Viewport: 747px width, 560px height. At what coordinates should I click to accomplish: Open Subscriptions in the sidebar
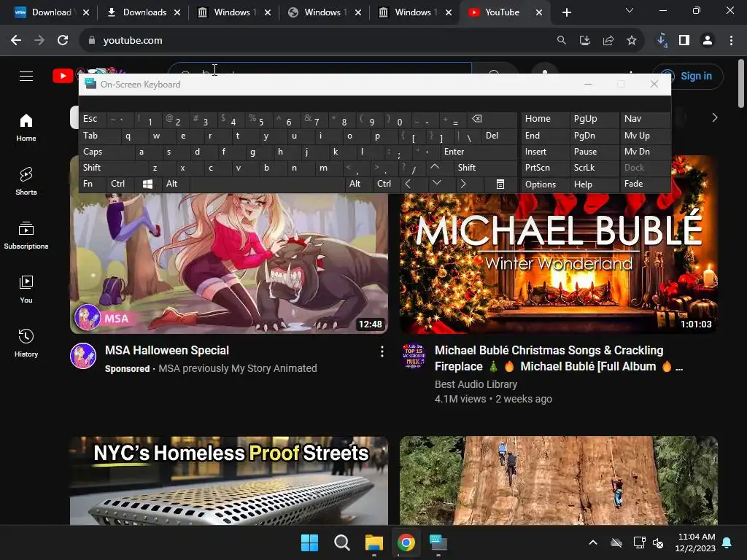point(26,236)
